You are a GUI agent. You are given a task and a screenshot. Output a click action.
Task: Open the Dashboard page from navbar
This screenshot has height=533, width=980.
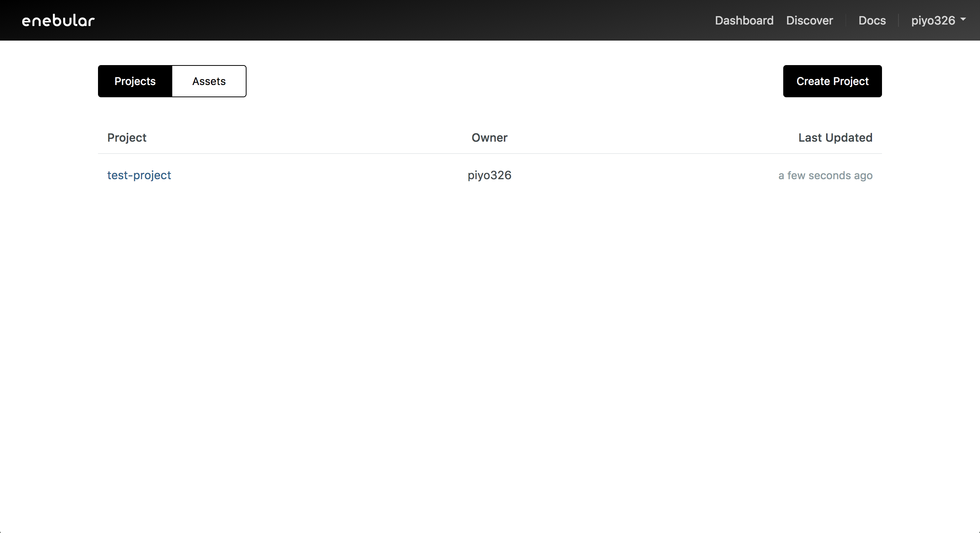point(744,20)
